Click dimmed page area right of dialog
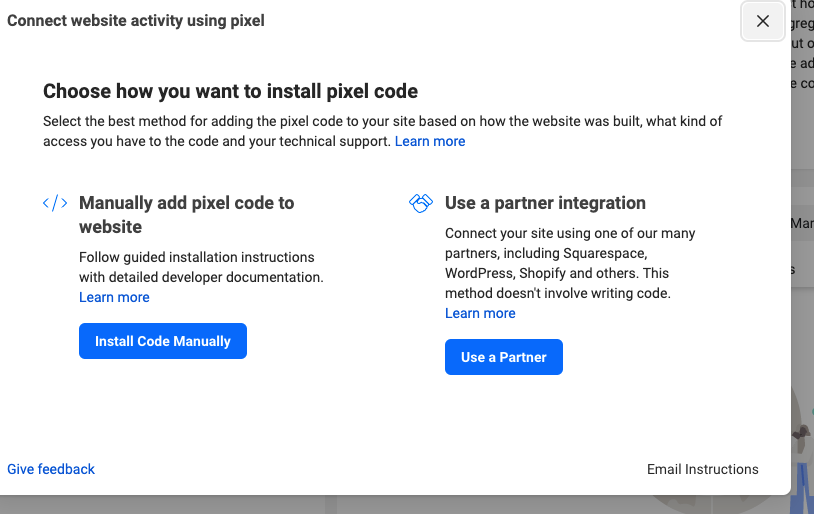Image resolution: width=814 pixels, height=514 pixels. 802,300
